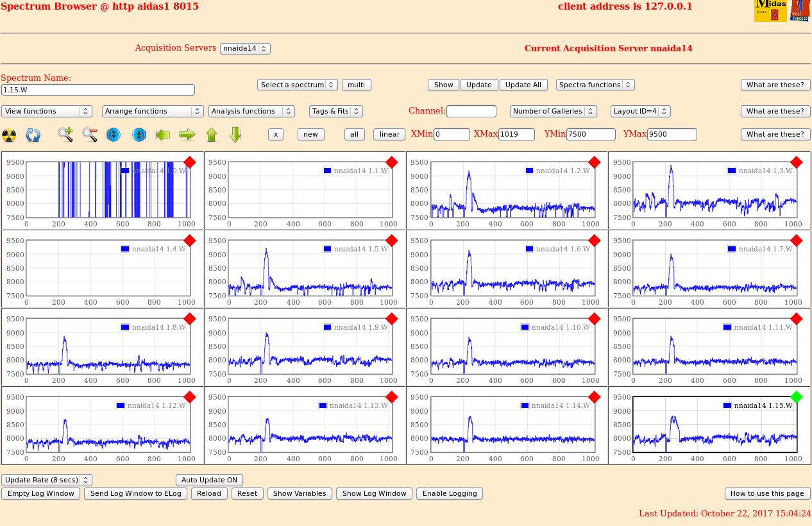Click the blue refresh arrows icon
This screenshot has width=812, height=526.
coord(33,135)
